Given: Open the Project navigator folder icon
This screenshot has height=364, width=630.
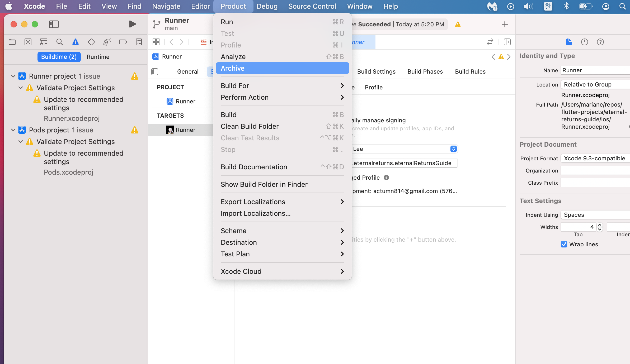Looking at the screenshot, I should [x=12, y=42].
